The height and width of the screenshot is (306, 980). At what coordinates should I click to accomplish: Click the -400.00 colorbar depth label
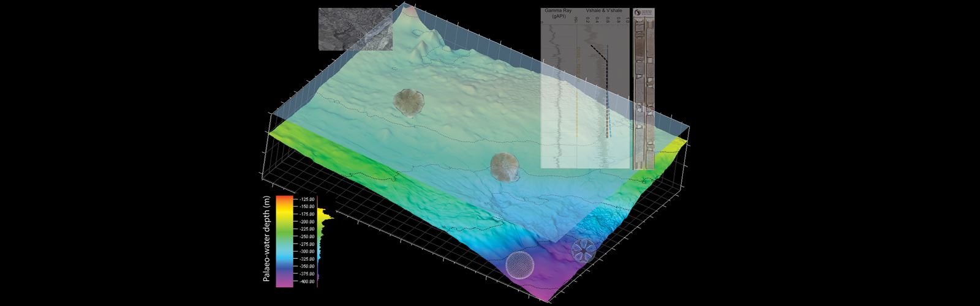[x=306, y=282]
